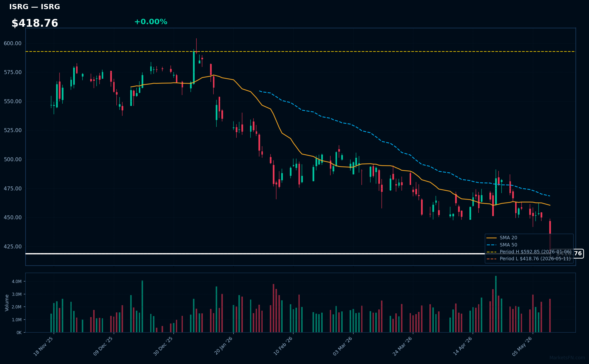Click the 30 Dec '25 date label
Viewport: 589px width, 364px height.
(x=163, y=346)
